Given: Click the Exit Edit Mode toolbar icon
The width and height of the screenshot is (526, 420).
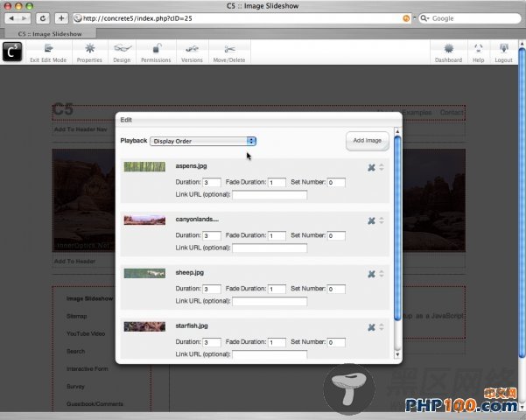Looking at the screenshot, I should (48, 52).
